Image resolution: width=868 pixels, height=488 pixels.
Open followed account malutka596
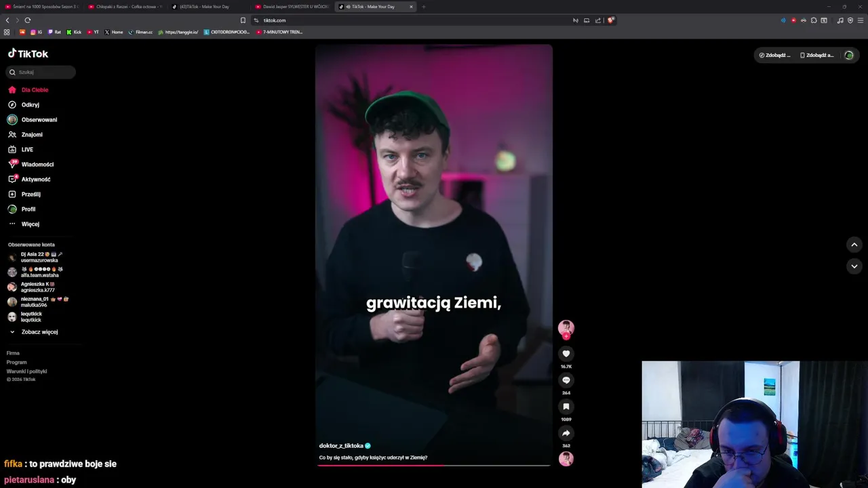coord(38,302)
